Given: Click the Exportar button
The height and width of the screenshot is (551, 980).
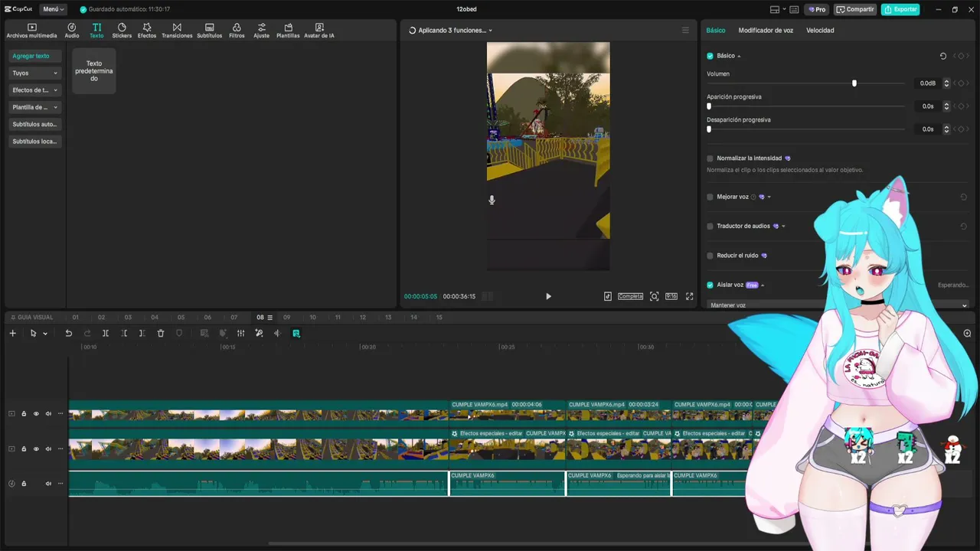Looking at the screenshot, I should click(x=900, y=9).
